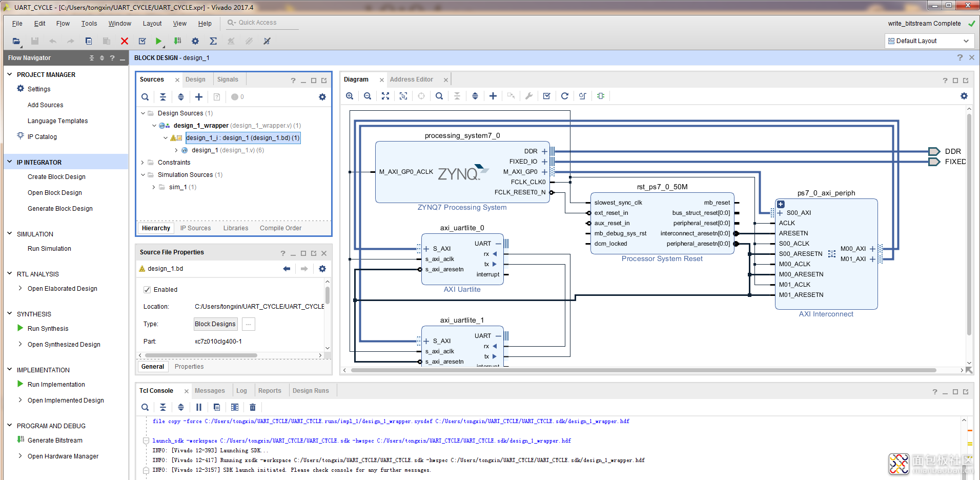Add sources with plus icon in Sources panel

[199, 97]
